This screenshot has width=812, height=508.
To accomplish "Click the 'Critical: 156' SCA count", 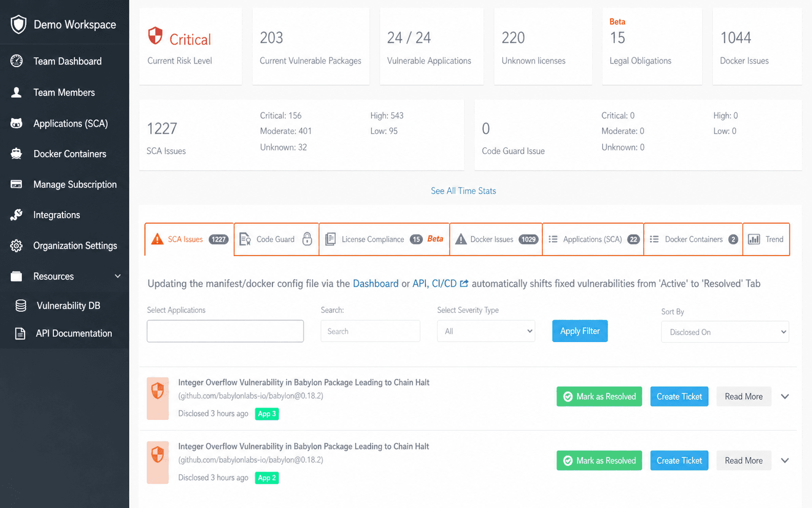I will pos(281,116).
